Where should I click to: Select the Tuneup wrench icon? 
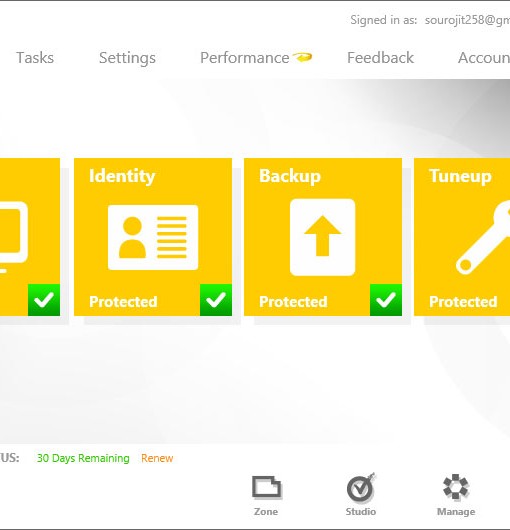click(483, 237)
